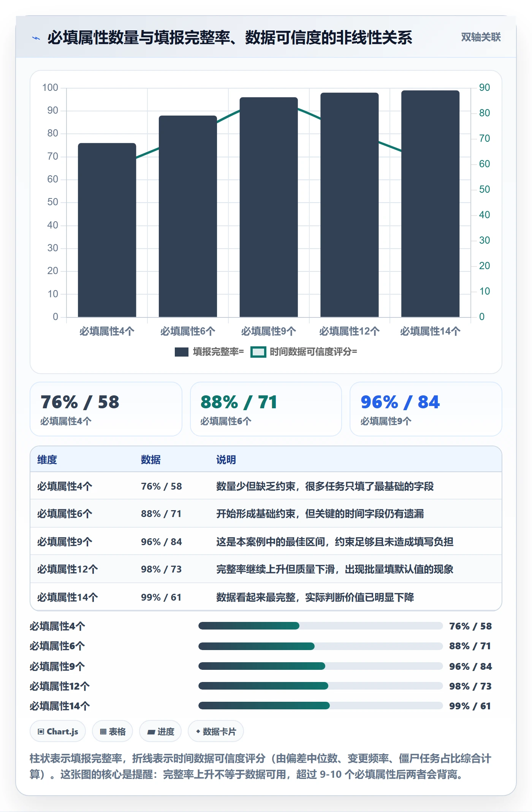Click the 时间数据可信度评分= legend label
Viewport: 532px width, 812px height.
point(313,352)
